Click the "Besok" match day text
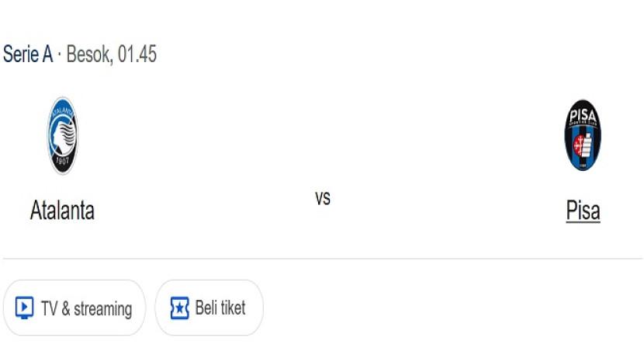Image resolution: width=644 pixels, height=362 pixels. point(88,54)
